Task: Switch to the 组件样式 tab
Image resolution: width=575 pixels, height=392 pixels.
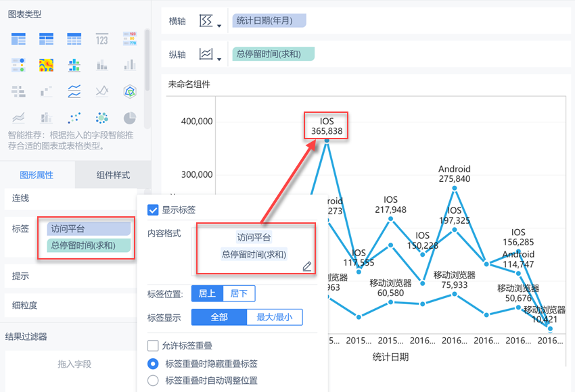Action: [x=113, y=175]
